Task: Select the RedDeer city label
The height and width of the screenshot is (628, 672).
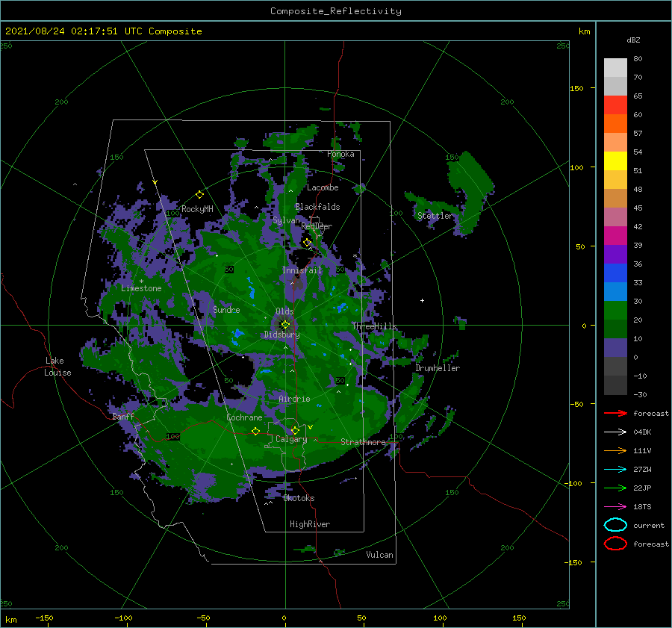Action: click(317, 226)
